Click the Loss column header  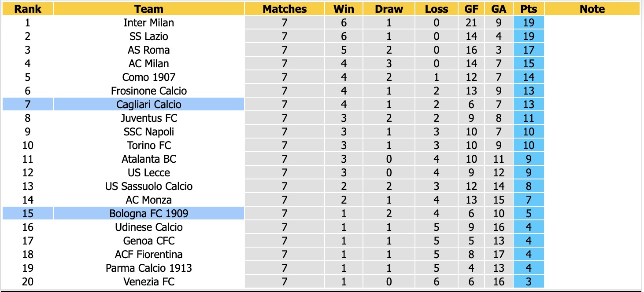click(x=437, y=9)
